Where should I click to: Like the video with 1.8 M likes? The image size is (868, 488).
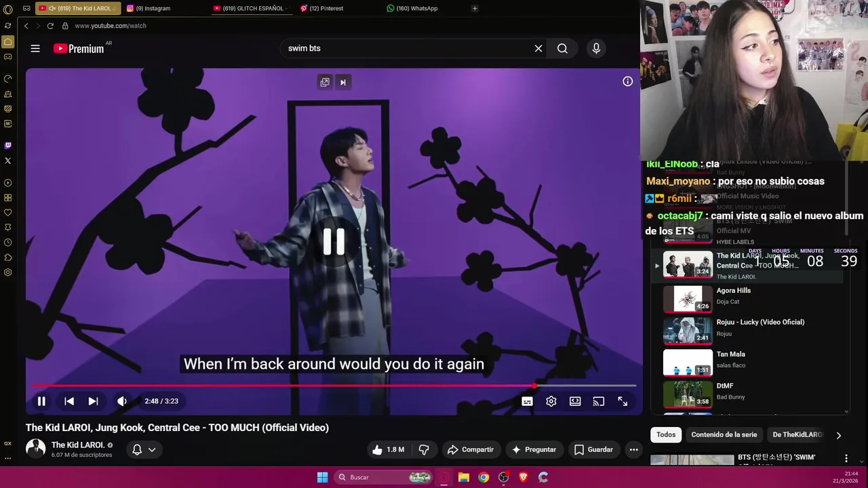click(388, 449)
